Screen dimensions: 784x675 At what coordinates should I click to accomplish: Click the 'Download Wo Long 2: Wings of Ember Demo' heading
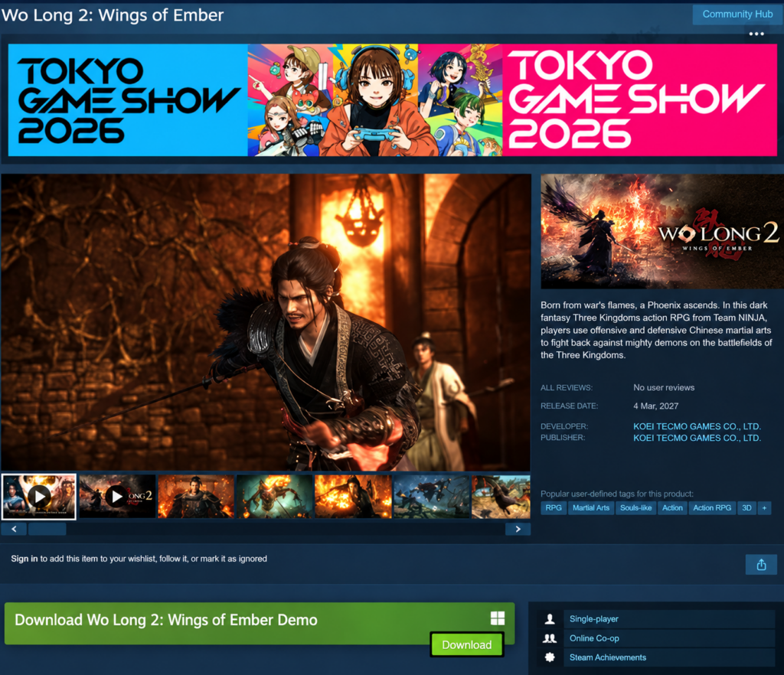click(166, 620)
